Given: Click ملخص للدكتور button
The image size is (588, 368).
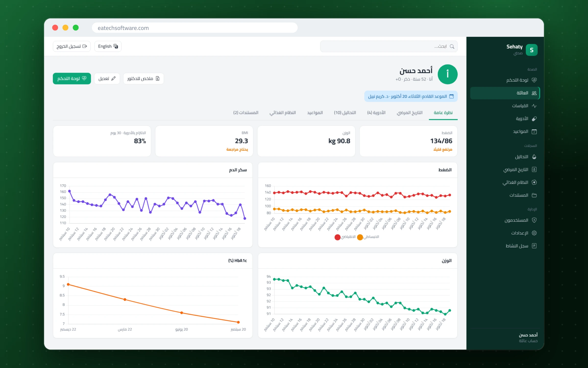Looking at the screenshot, I should tap(144, 79).
